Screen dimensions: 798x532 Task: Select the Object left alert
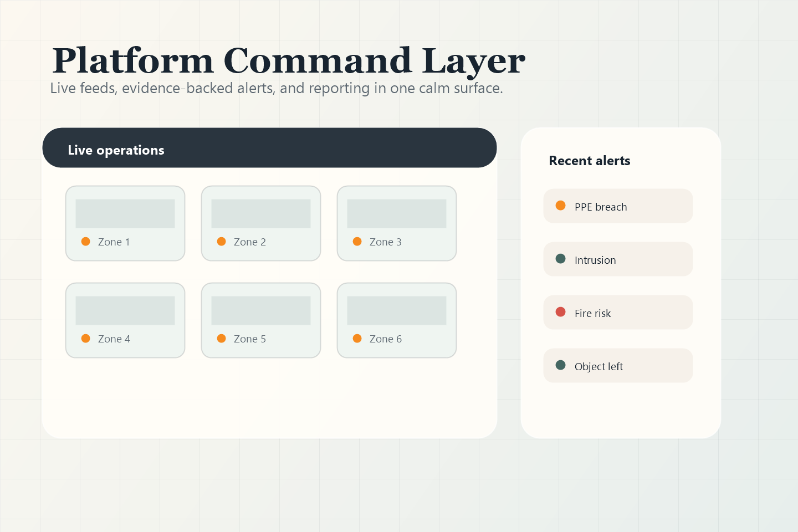point(618,366)
